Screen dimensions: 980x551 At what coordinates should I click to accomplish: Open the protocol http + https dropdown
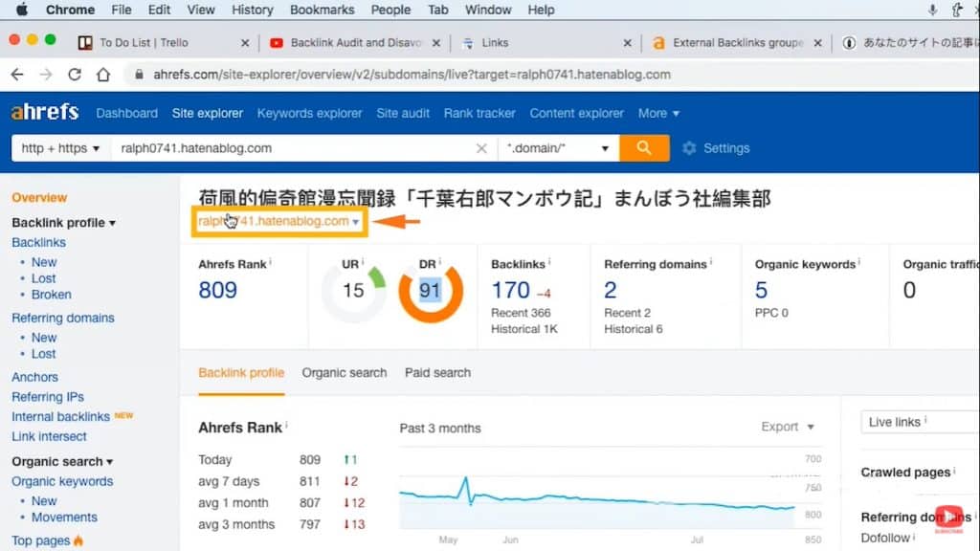tap(60, 148)
